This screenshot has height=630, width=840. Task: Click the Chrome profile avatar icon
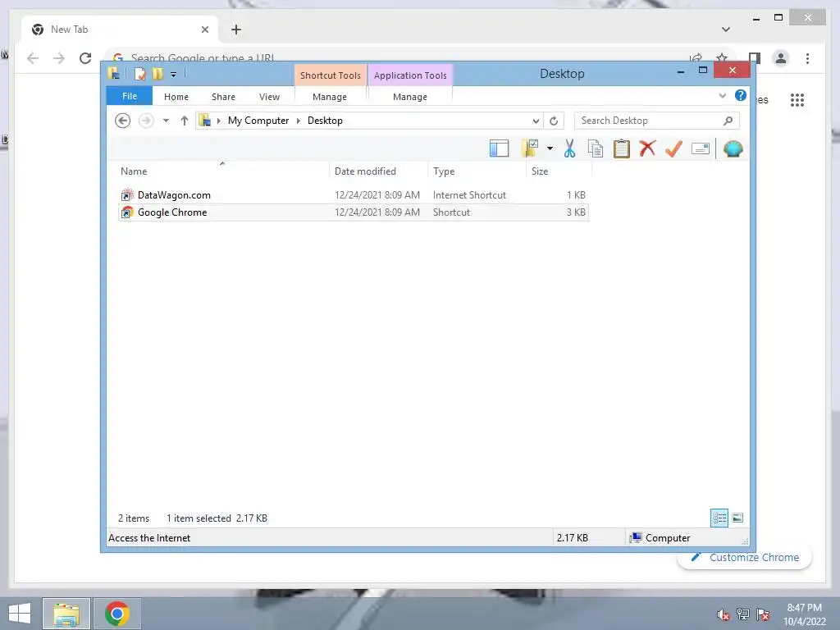(x=781, y=58)
